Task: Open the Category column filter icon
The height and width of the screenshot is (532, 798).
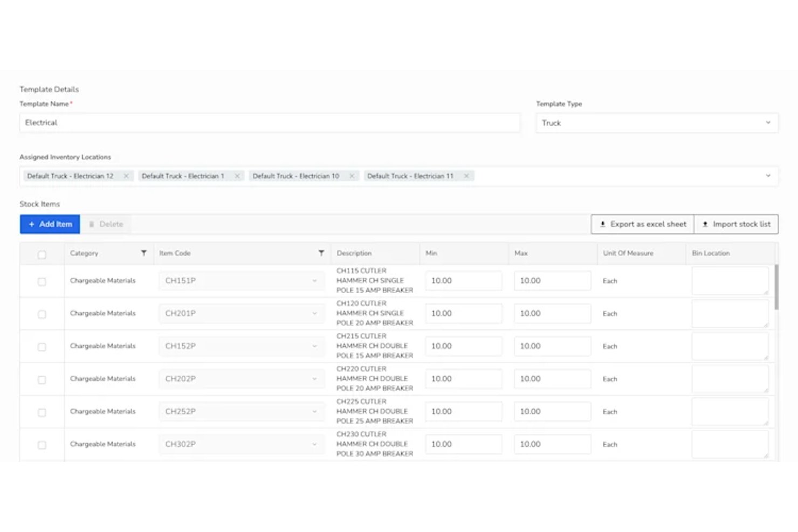Action: [x=144, y=253]
